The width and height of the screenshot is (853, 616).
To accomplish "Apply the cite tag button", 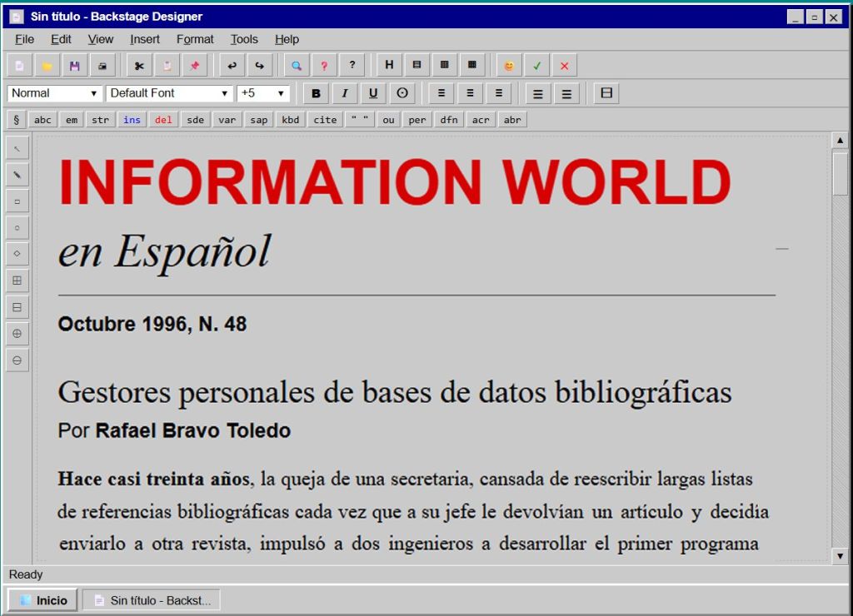I will tap(325, 120).
